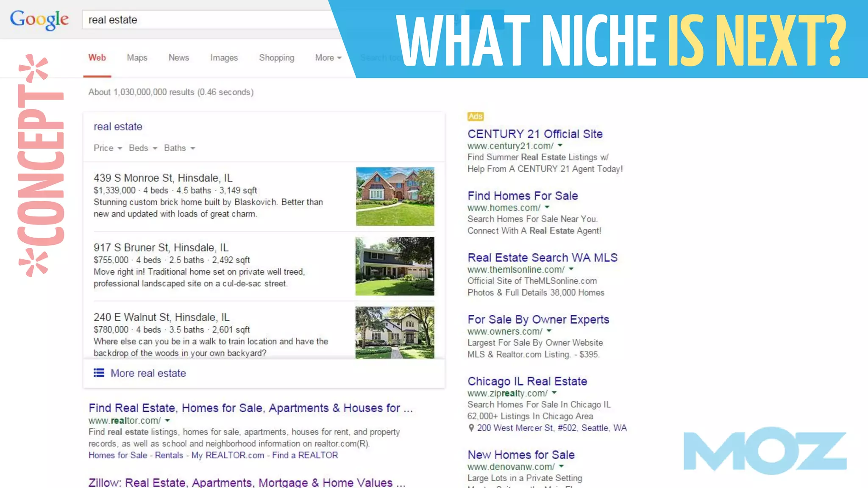Click the Rentals sitelink
868x488 pixels.
click(169, 455)
